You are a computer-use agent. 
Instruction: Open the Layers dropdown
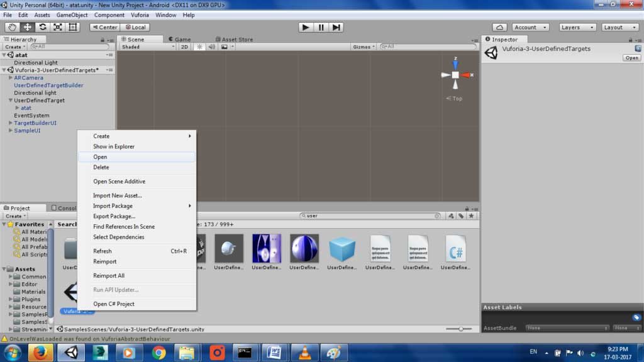pyautogui.click(x=577, y=27)
